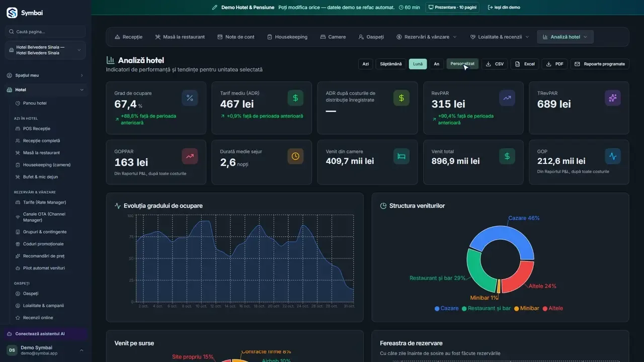Click the DS user avatar
The image size is (644, 362).
(x=12, y=350)
